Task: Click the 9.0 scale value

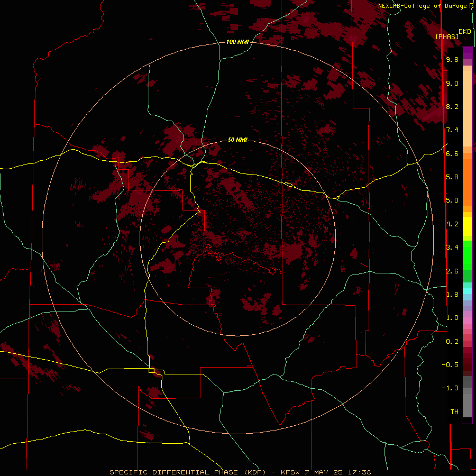Action: tap(452, 83)
